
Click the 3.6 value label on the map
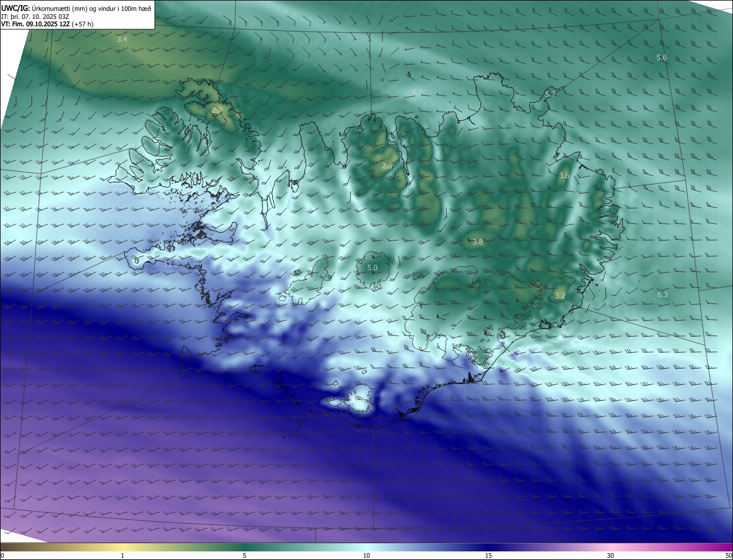click(x=564, y=176)
